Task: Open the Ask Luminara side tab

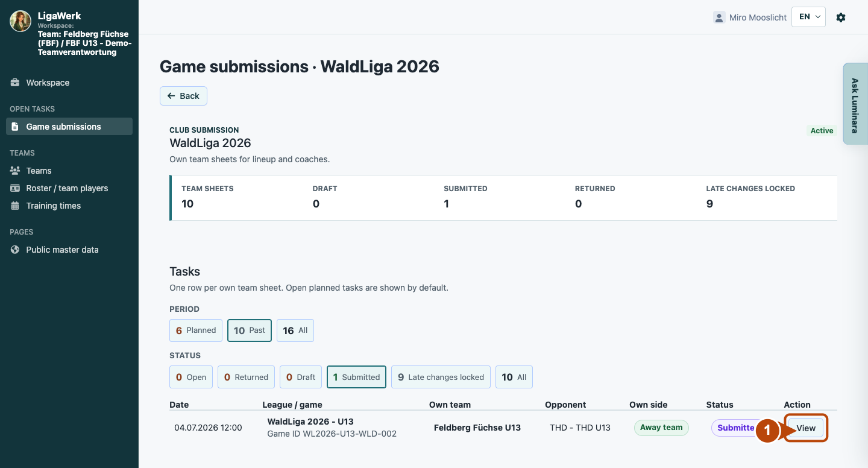Action: 855,104
